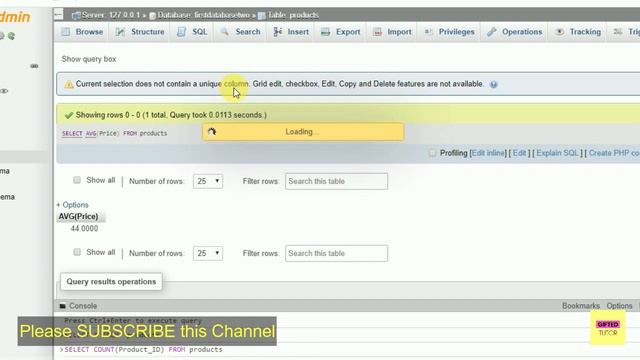Click the green reload icon in sidebar
This screenshot has width=640, height=360.
[x=11, y=36]
